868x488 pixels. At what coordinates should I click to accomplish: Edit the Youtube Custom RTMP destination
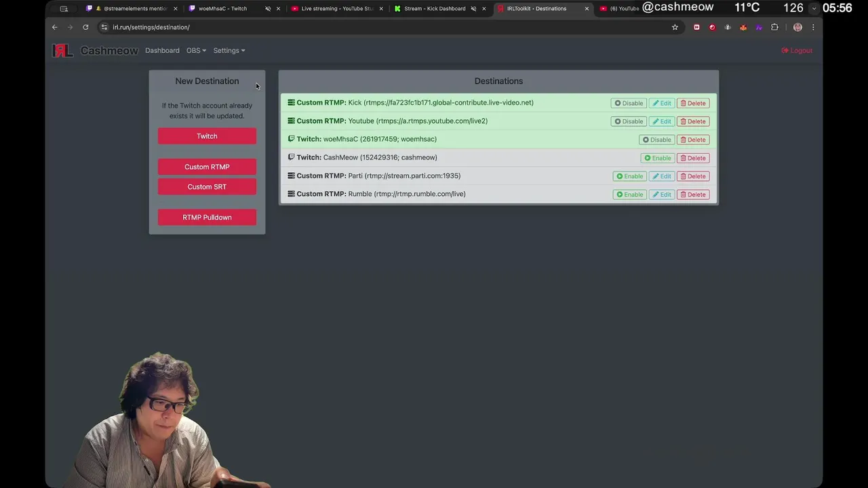(662, 121)
